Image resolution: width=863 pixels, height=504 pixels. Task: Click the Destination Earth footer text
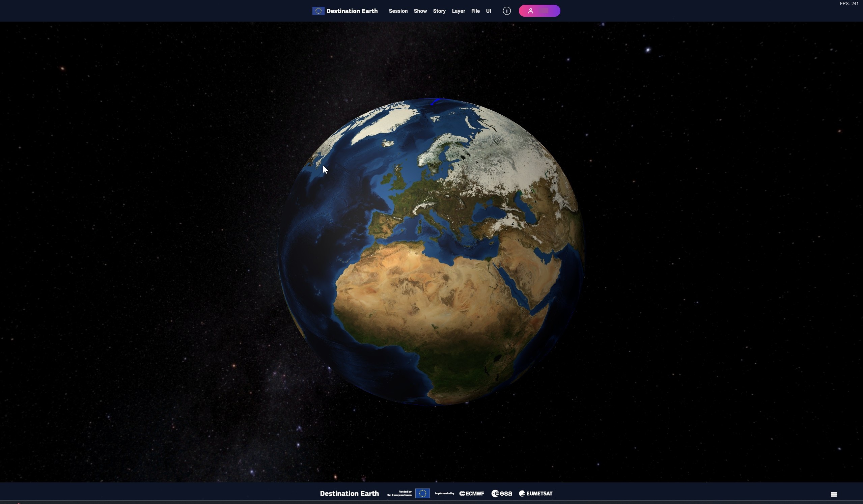(349, 494)
